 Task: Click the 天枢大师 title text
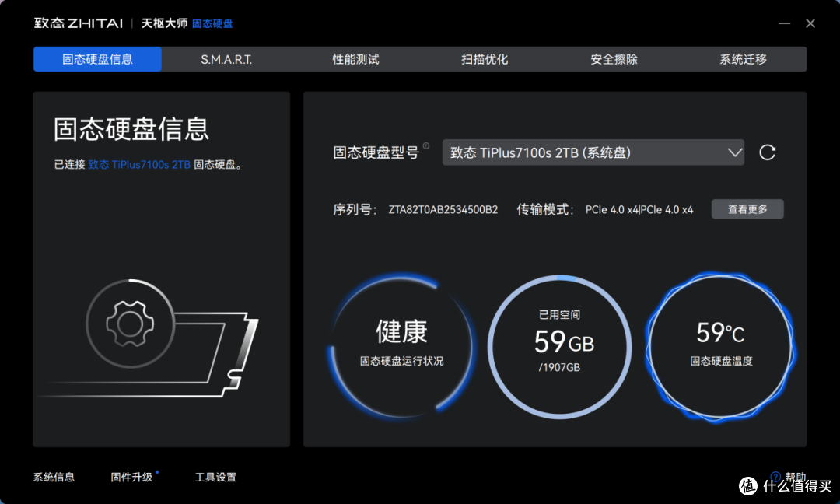coord(164,23)
